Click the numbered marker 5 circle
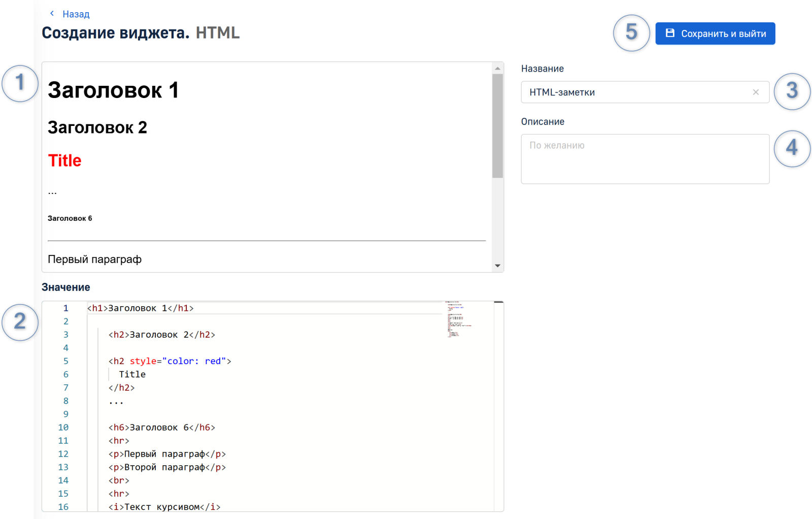Viewport: 812px width, 519px height. coord(631,33)
